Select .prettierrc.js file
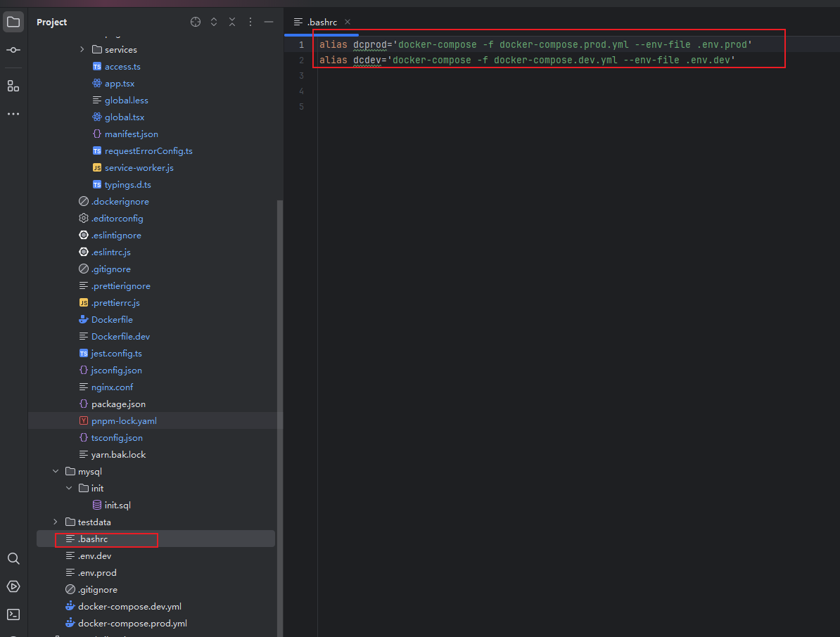The width and height of the screenshot is (840, 637). click(115, 302)
